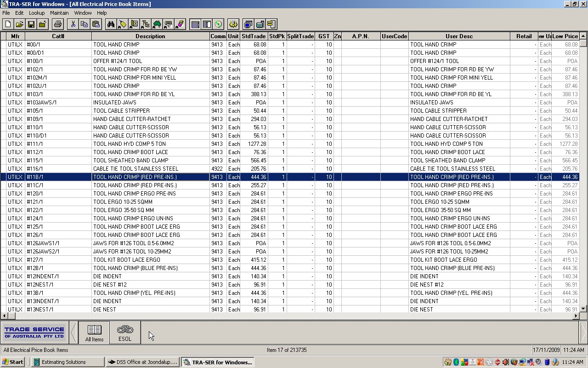This screenshot has width=588, height=368.
Task: Click Cat# cell #127/1
Action: [x=58, y=260]
